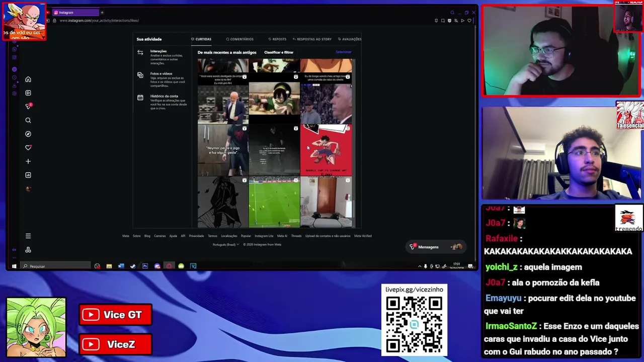Screen dimensions: 644x362
Task: Open Photoshop from the taskbar
Action: pyautogui.click(x=145, y=266)
